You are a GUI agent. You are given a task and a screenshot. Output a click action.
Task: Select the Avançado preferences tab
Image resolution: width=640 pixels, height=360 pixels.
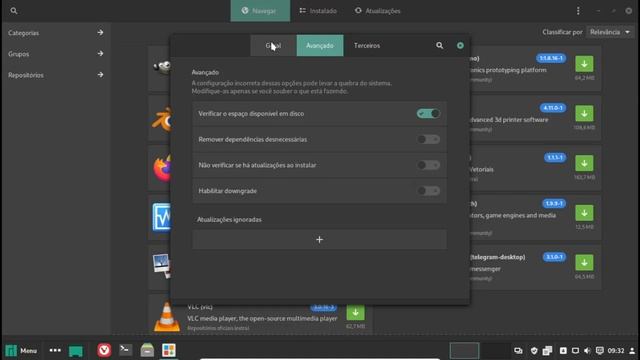[x=320, y=46]
